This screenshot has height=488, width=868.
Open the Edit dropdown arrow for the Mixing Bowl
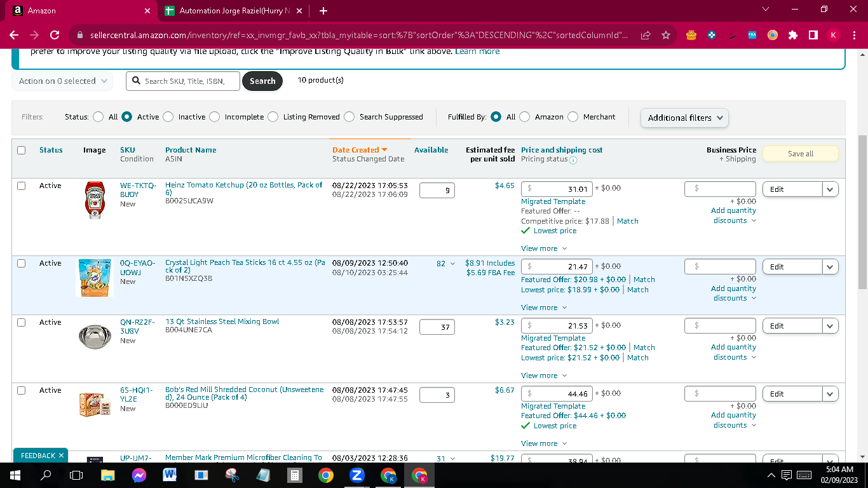point(830,326)
